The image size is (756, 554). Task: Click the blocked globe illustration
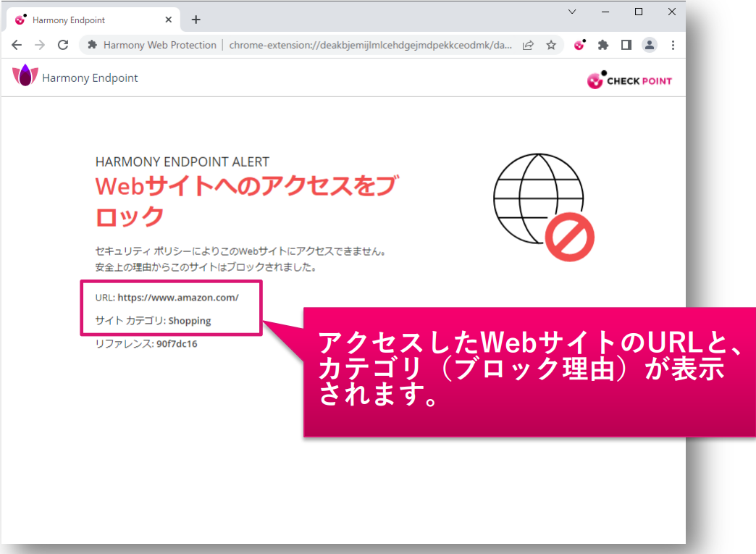click(544, 207)
